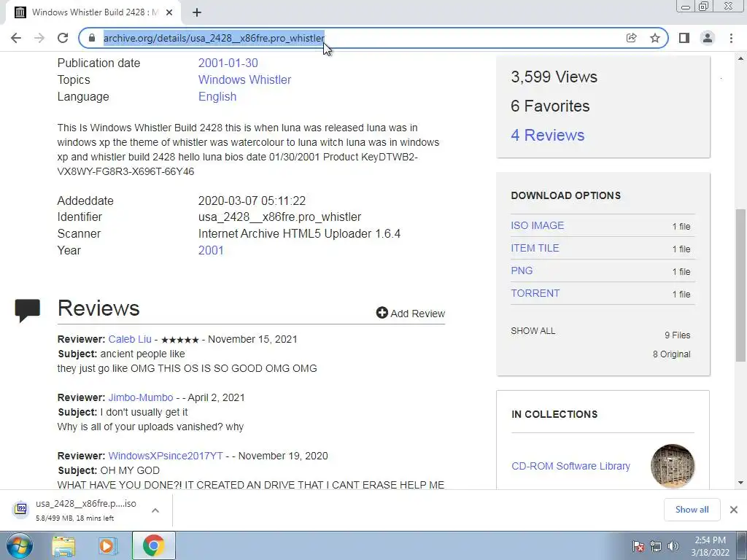Go back to the previous page
This screenshot has height=560, width=747.
[16, 38]
